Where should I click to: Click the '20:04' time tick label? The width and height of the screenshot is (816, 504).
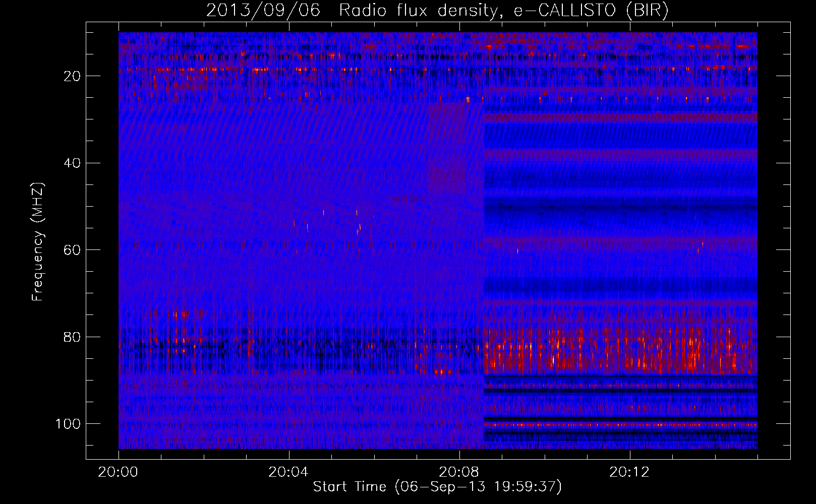point(288,472)
